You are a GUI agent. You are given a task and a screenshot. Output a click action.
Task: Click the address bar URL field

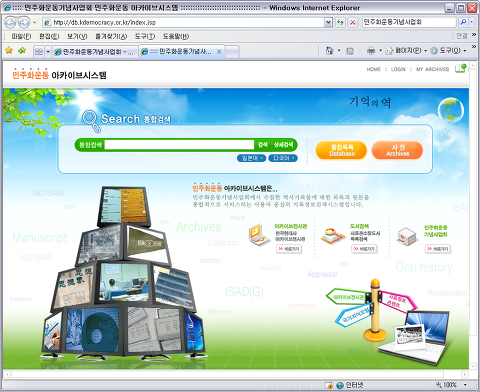pyautogui.click(x=183, y=22)
